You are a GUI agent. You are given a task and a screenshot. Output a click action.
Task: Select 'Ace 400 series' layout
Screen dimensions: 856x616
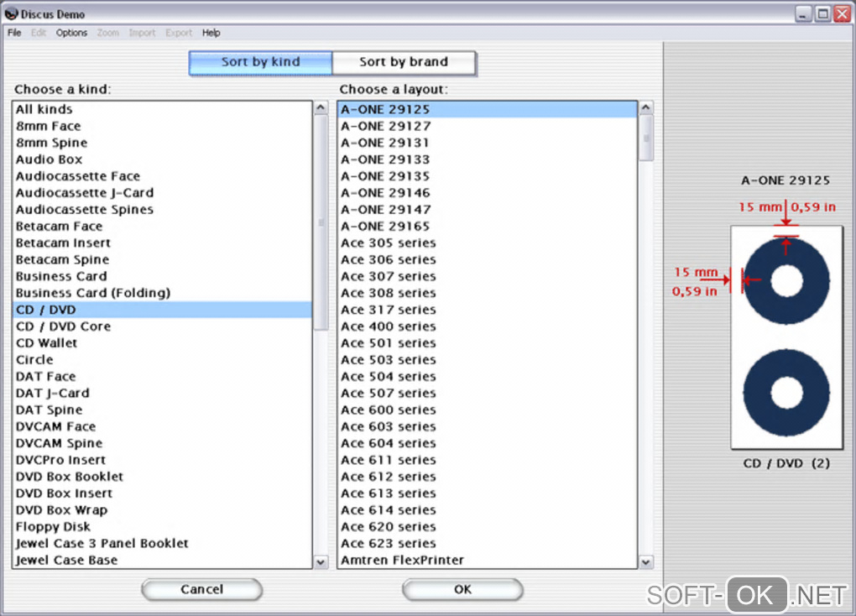[488, 326]
